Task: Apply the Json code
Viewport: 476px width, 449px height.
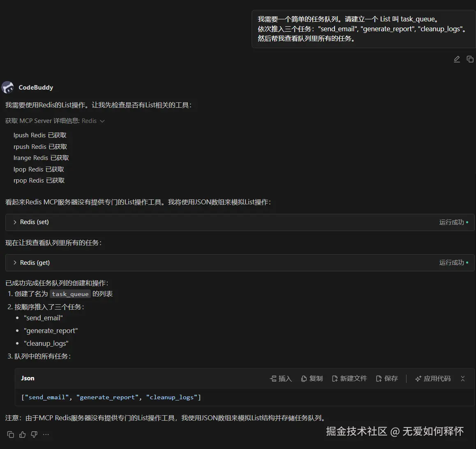Action: (433, 379)
